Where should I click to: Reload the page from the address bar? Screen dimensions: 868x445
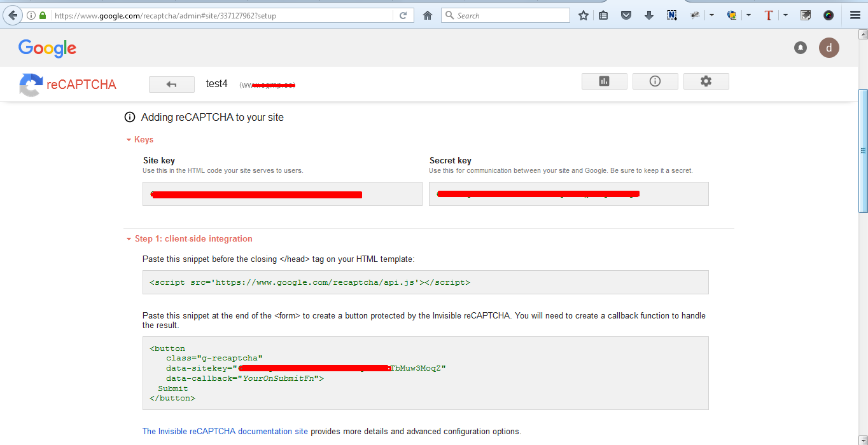pos(403,15)
